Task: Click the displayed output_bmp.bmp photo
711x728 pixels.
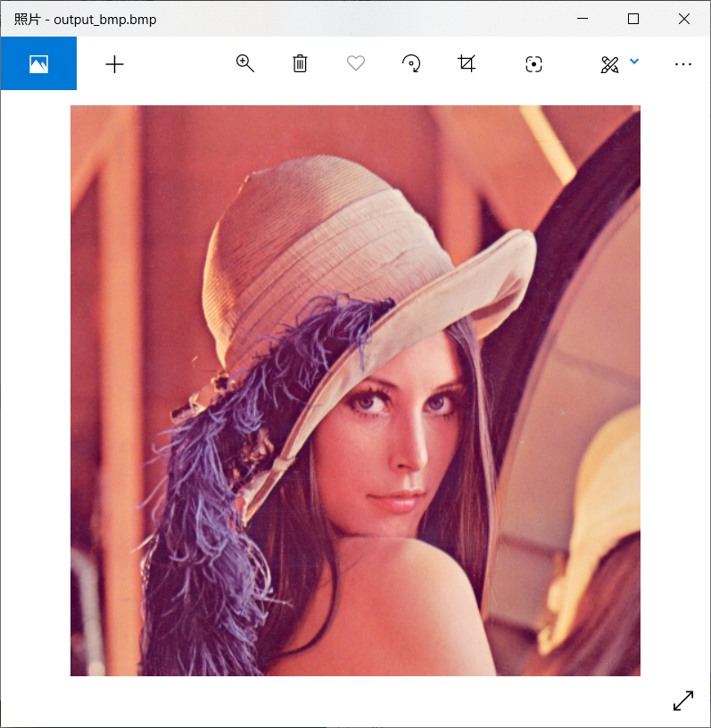Action: pyautogui.click(x=355, y=391)
